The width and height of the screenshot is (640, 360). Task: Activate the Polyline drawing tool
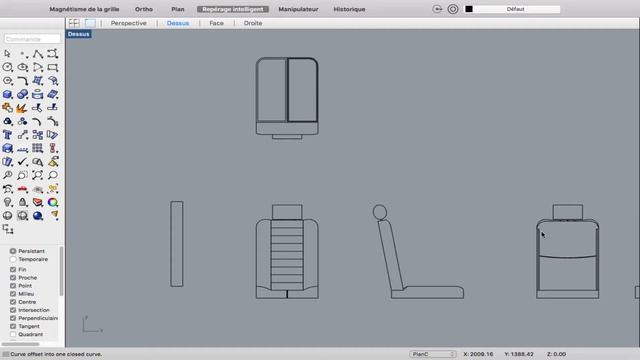tap(38, 54)
